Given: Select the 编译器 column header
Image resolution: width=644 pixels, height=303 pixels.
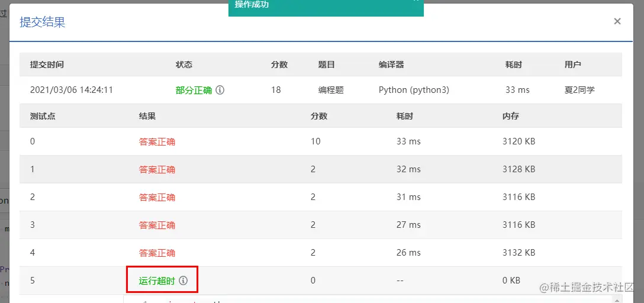Looking at the screenshot, I should [x=391, y=65].
